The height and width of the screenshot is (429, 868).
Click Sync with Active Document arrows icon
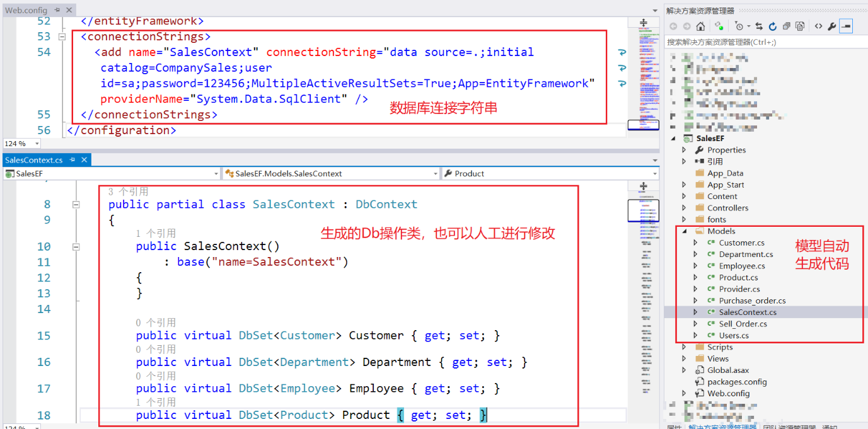(759, 26)
